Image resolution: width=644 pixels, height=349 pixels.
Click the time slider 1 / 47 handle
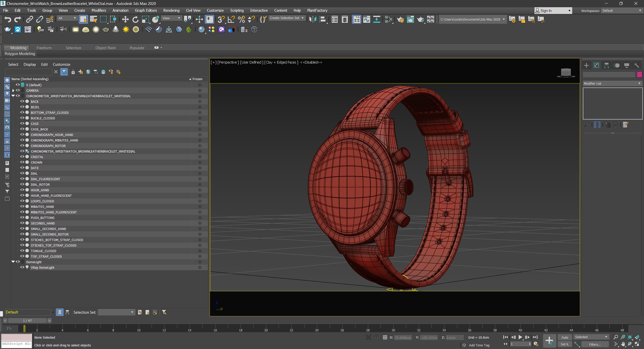(27, 321)
